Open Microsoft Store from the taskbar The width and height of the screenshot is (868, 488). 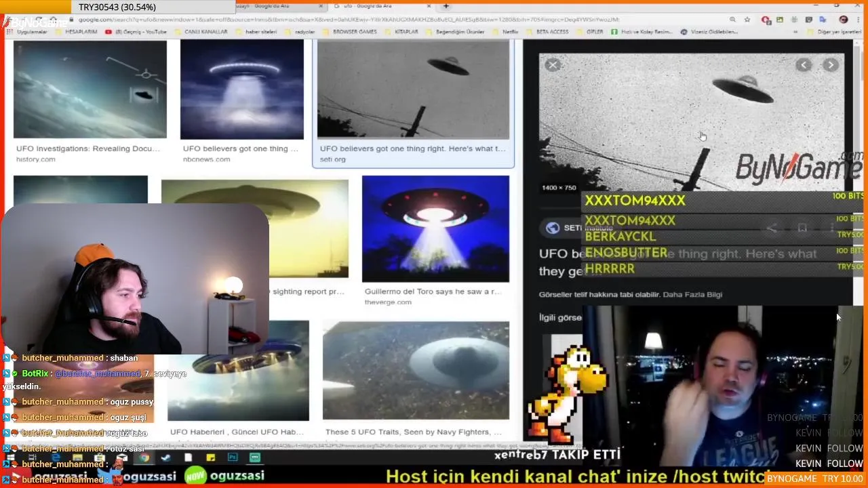point(100,457)
